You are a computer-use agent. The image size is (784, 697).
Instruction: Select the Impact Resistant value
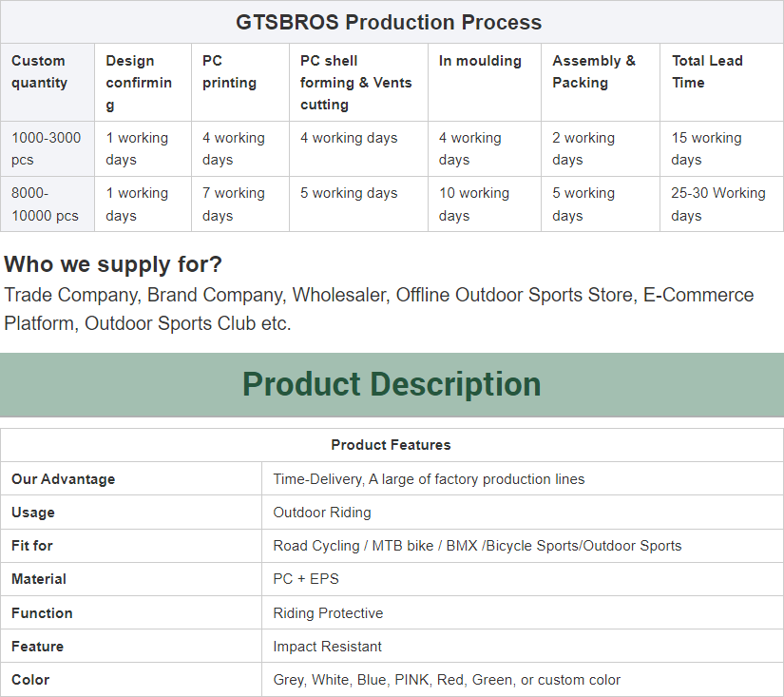pyautogui.click(x=327, y=646)
